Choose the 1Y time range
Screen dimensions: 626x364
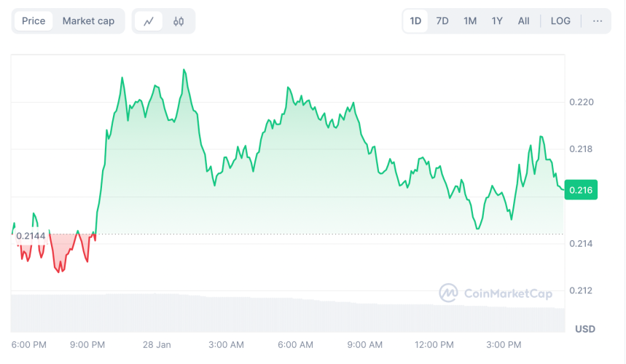[497, 21]
